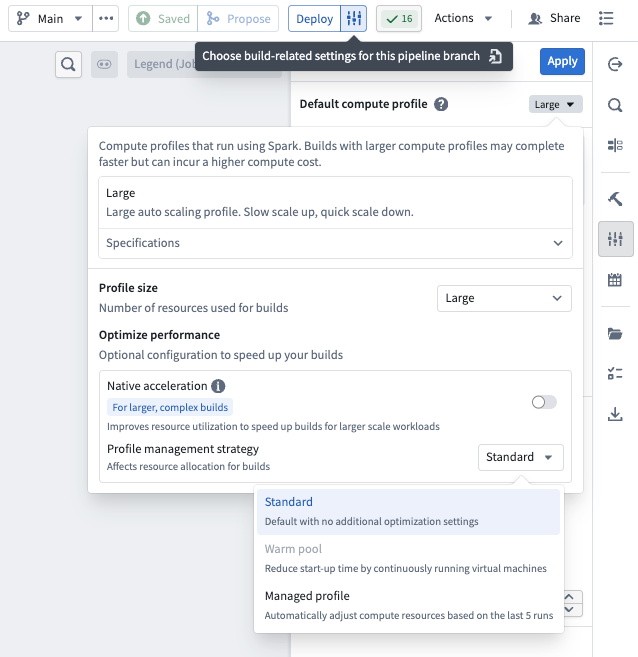Open the checklist icon in right sidebar
638x657 pixels.
[615, 373]
